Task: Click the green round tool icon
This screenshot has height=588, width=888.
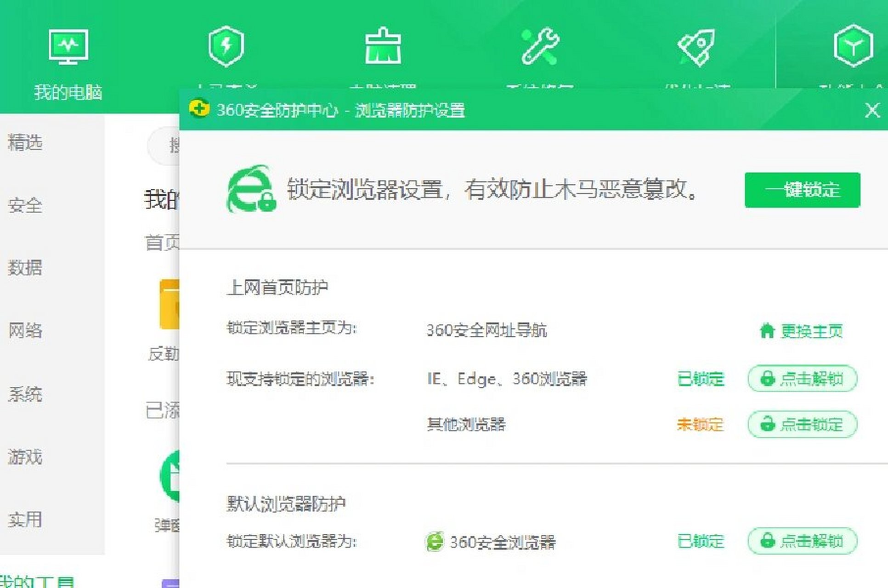Action: (x=170, y=476)
